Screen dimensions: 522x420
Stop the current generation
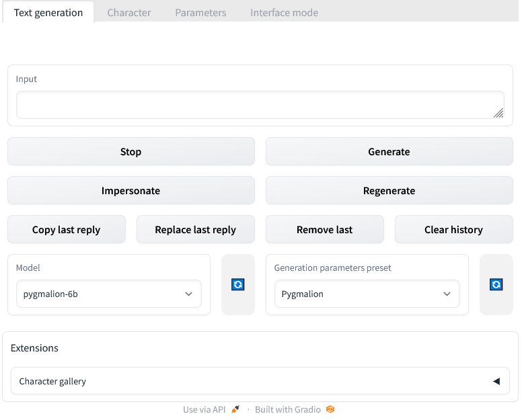coord(131,152)
